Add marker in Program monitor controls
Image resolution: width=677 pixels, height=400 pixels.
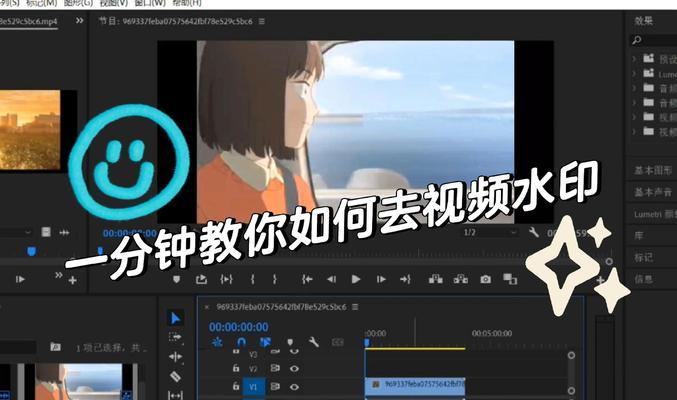pos(176,279)
